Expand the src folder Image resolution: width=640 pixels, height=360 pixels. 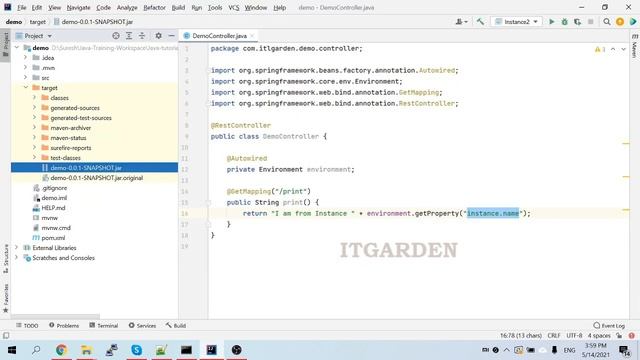26,78
